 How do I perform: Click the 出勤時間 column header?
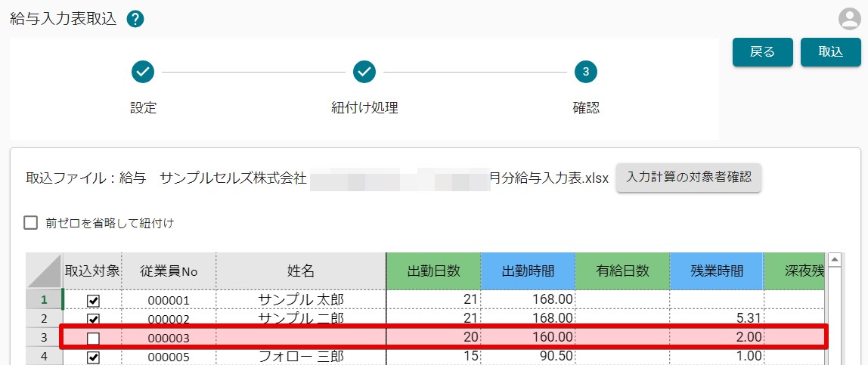(x=528, y=271)
